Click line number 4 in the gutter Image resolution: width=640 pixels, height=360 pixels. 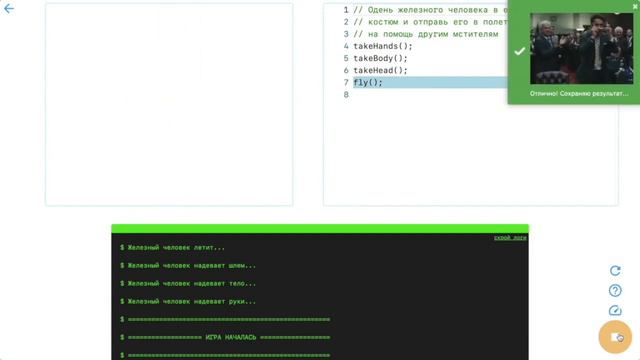pyautogui.click(x=346, y=46)
